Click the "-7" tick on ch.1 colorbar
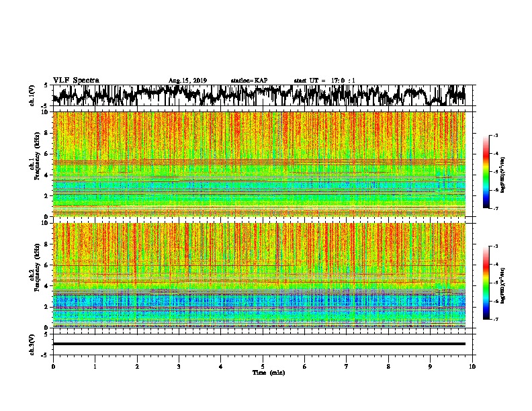Image resolution: width=532 pixels, height=411 pixels. pyautogui.click(x=496, y=208)
